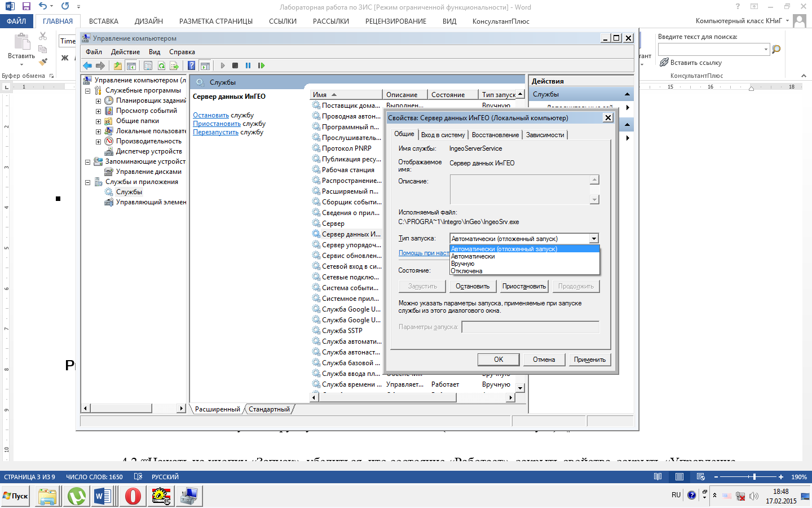This screenshot has width=812, height=508.
Task: Open the Properties toolbar icon
Action: 148,65
